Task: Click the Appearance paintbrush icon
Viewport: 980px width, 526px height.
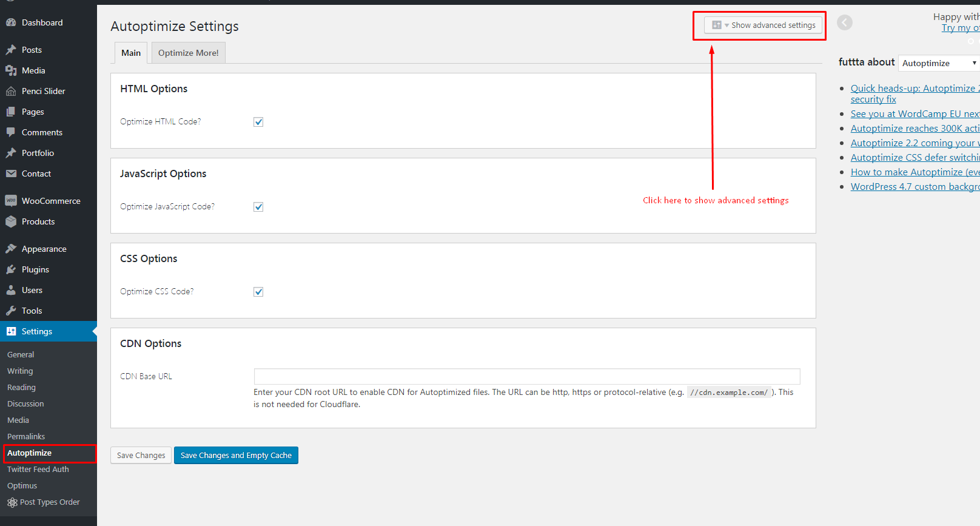Action: point(11,249)
